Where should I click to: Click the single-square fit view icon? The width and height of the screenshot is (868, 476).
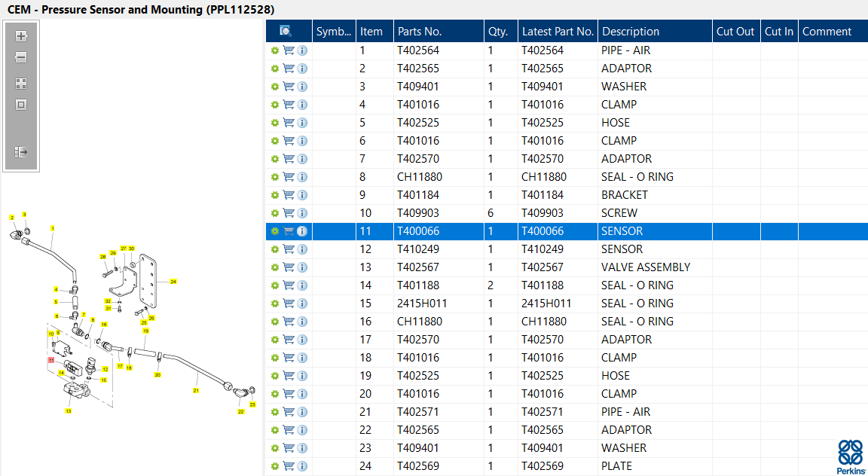pos(21,105)
